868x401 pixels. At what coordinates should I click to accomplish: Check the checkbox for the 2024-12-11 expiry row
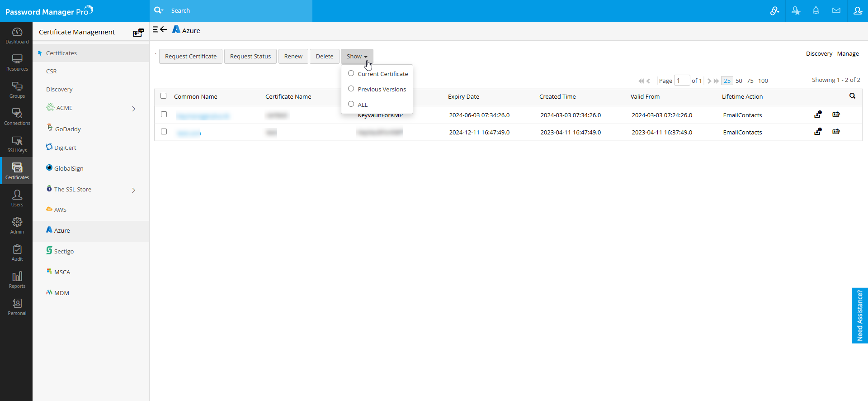pos(164,132)
